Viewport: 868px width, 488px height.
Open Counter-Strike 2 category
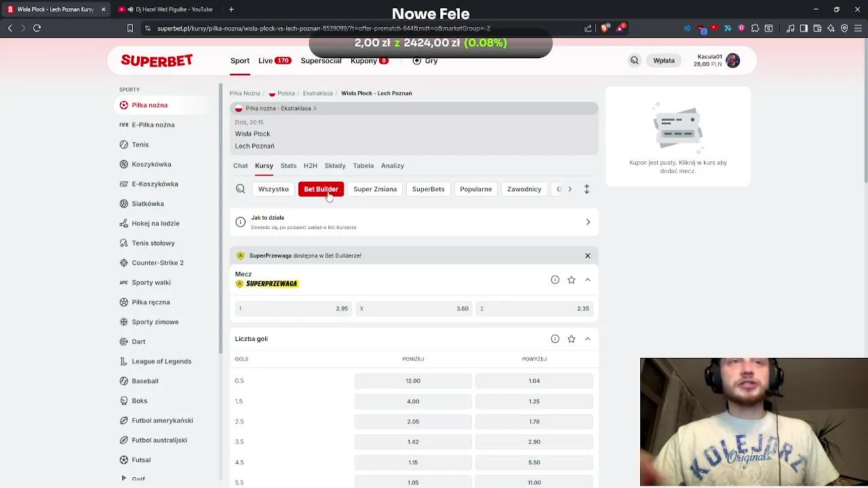click(151, 262)
